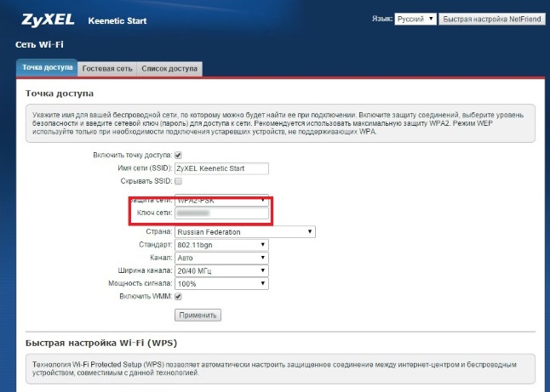Viewport: 550px width, 392px height.
Task: Toggle the Включить WMM checkbox
Action: [x=178, y=297]
